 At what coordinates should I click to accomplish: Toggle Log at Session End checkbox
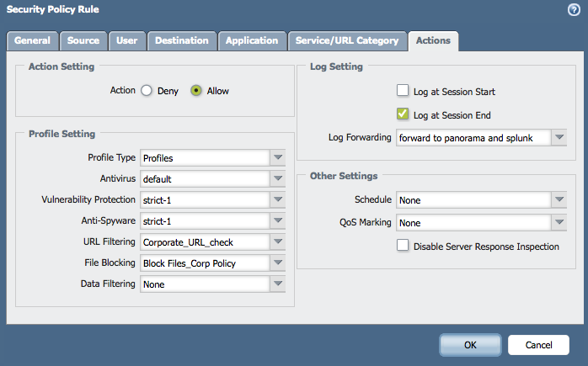[403, 114]
